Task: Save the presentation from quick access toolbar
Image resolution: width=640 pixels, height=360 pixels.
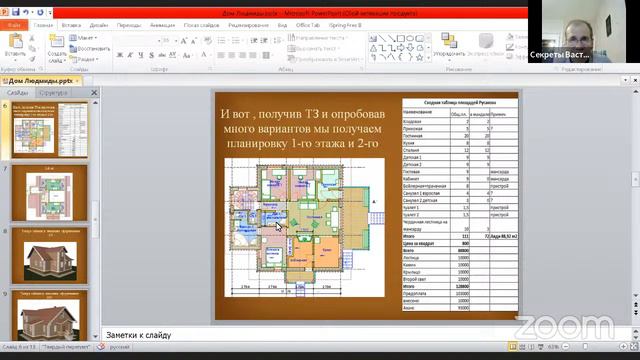Action: click(16, 12)
